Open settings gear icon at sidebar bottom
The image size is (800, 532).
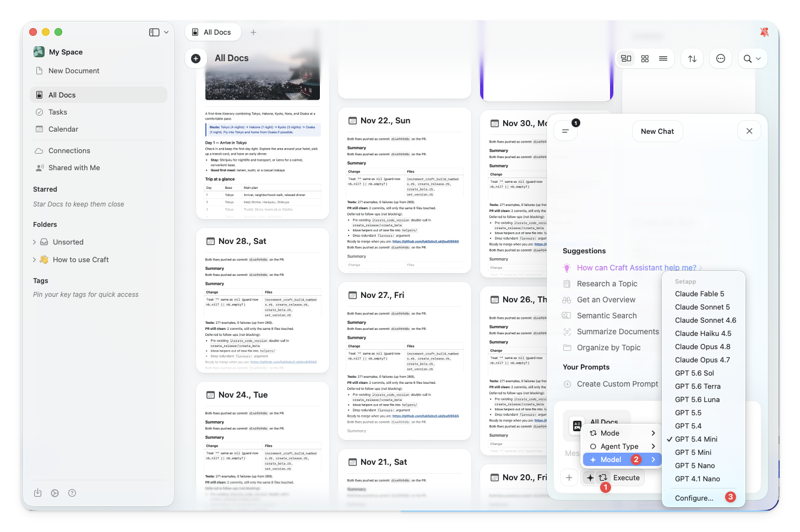[x=55, y=493]
